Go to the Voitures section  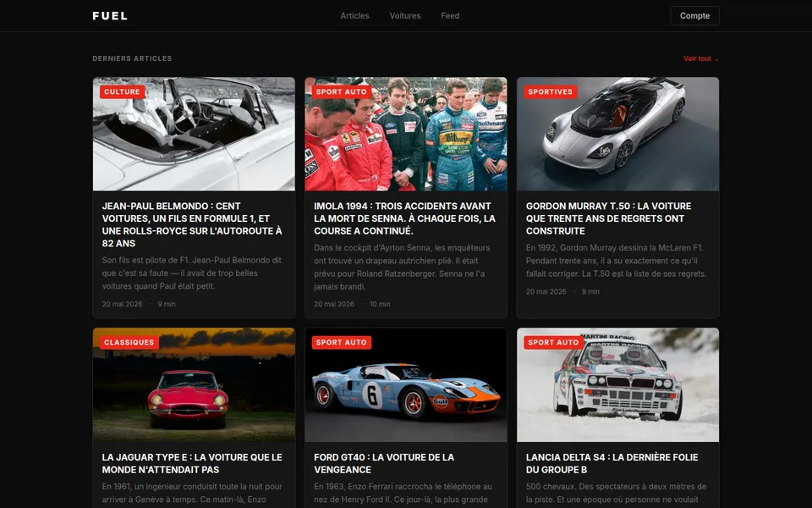(x=405, y=16)
